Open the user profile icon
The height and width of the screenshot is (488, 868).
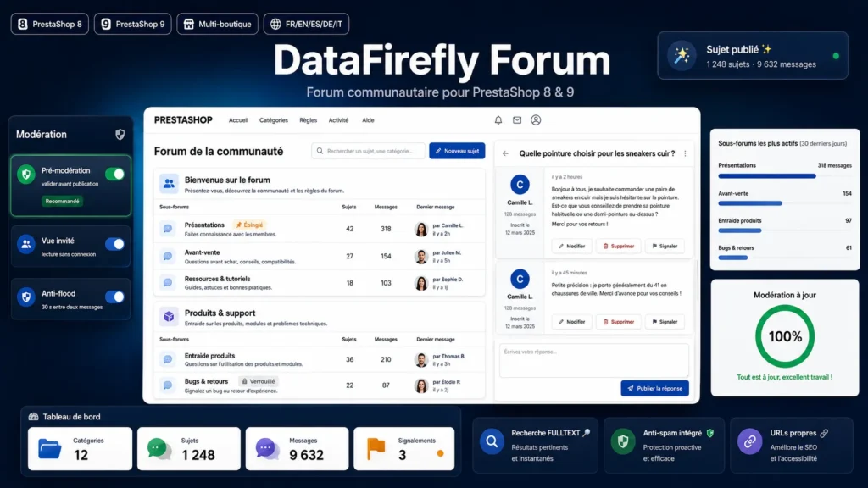[x=536, y=120]
